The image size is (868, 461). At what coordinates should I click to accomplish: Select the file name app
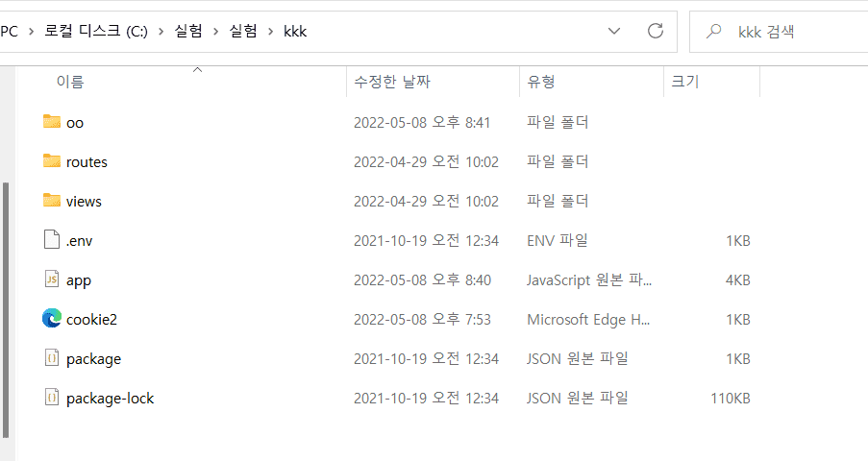tap(79, 281)
